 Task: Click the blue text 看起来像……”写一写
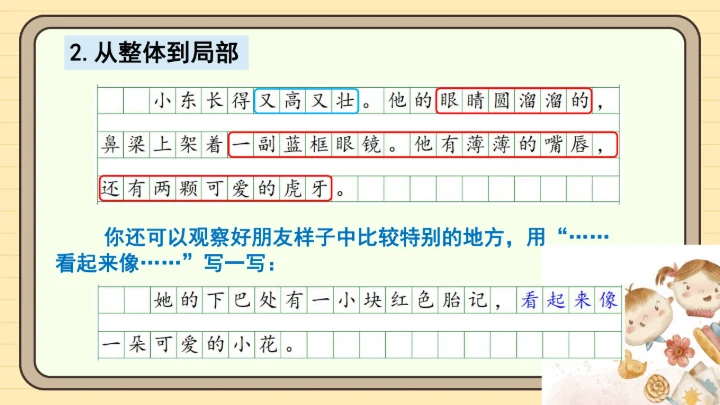pyautogui.click(x=165, y=263)
